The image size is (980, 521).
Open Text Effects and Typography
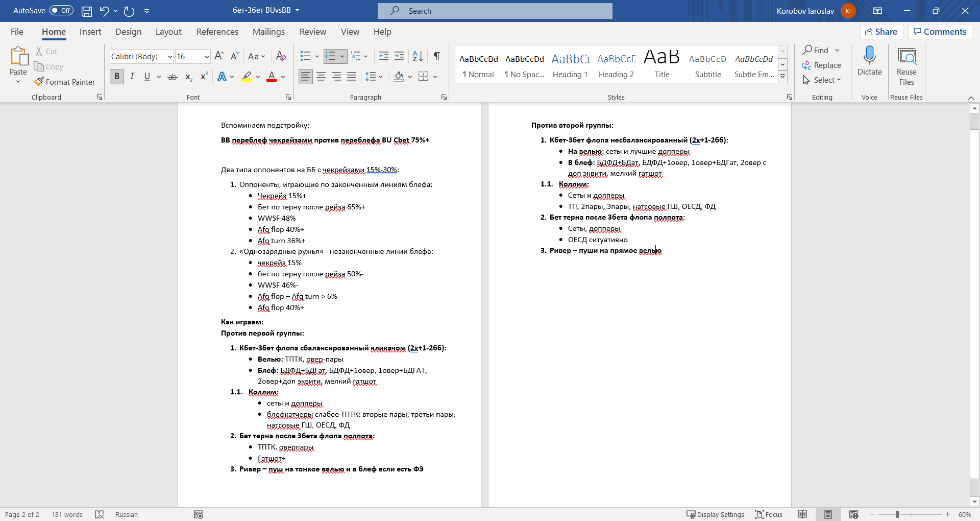pos(222,77)
